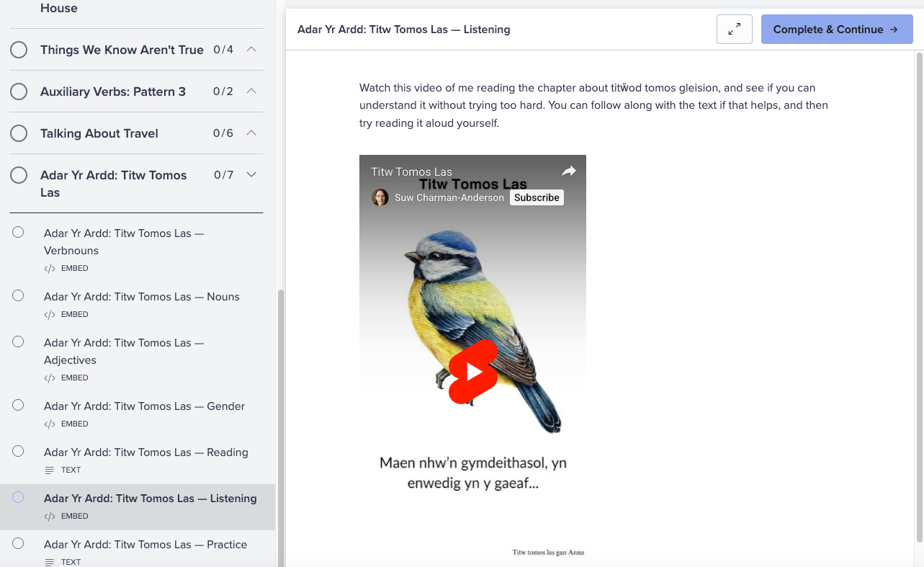
Task: Click embed icon under Adjectives lesson
Action: point(50,378)
